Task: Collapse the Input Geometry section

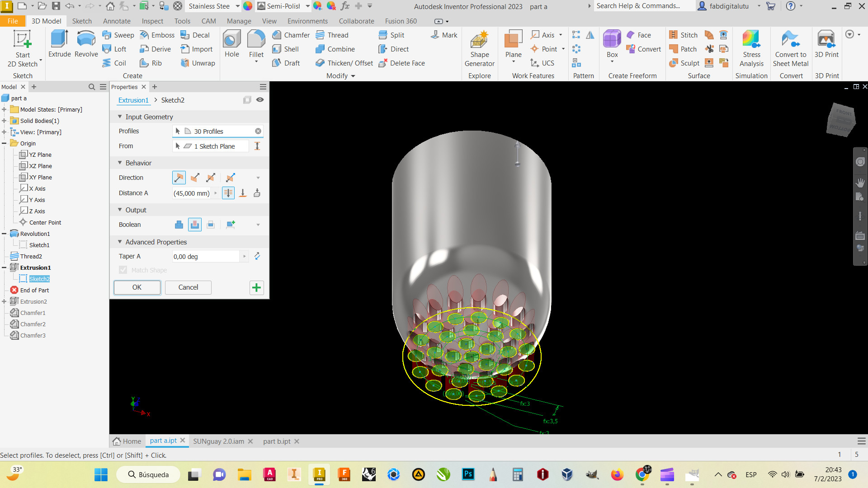Action: point(120,117)
